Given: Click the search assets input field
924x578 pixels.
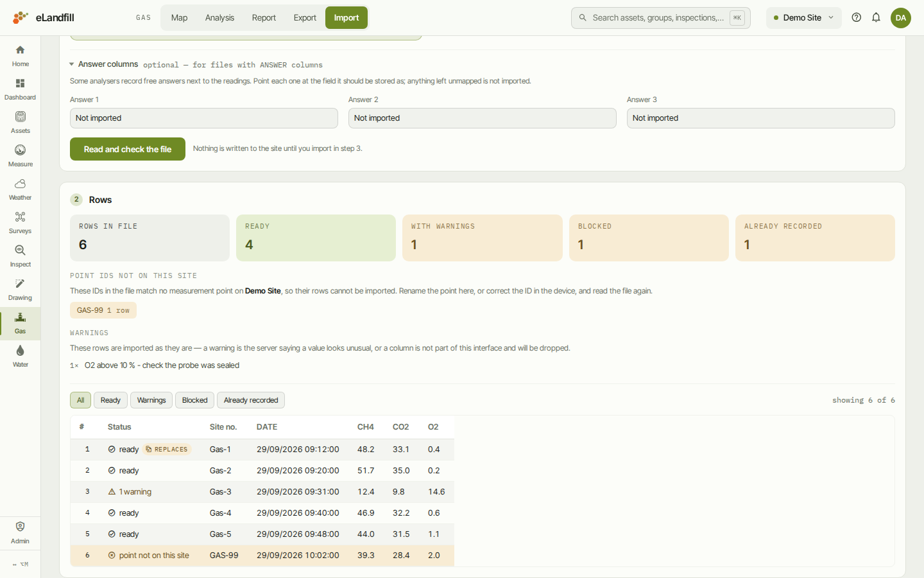Looking at the screenshot, I should click(x=661, y=17).
